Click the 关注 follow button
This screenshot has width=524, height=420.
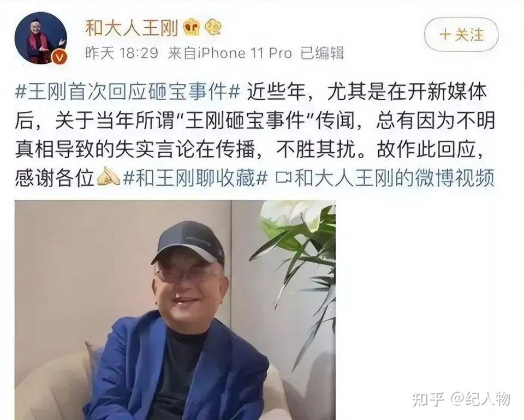tap(461, 35)
